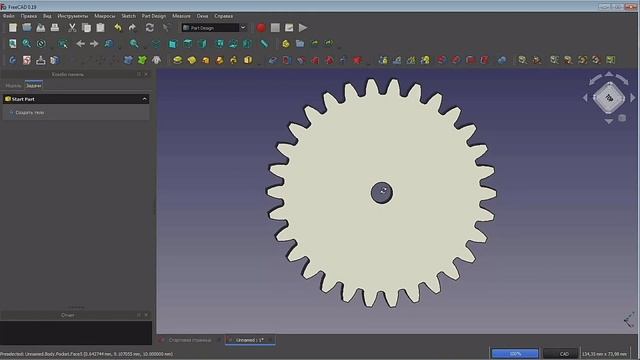This screenshot has width=640, height=360.
Task: Switch to the Unnamed : 1* document tab
Action: click(250, 340)
